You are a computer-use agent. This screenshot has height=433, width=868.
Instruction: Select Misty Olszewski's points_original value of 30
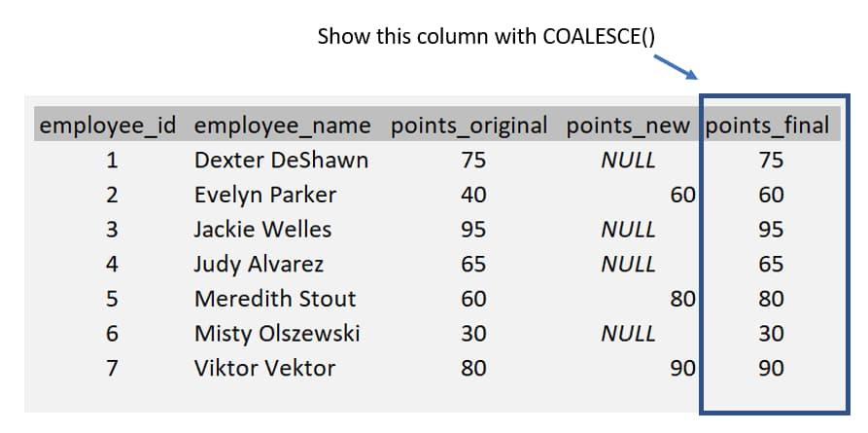(x=473, y=334)
